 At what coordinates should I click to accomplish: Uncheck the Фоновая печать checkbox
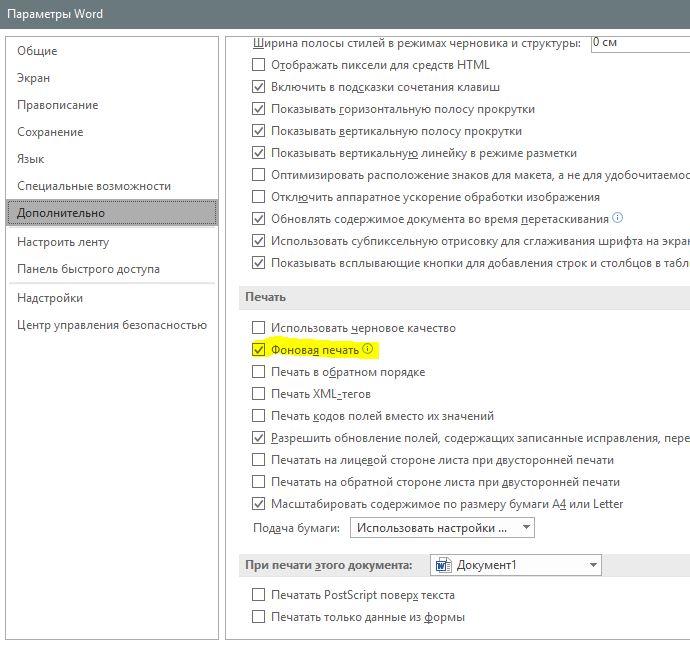pos(258,350)
